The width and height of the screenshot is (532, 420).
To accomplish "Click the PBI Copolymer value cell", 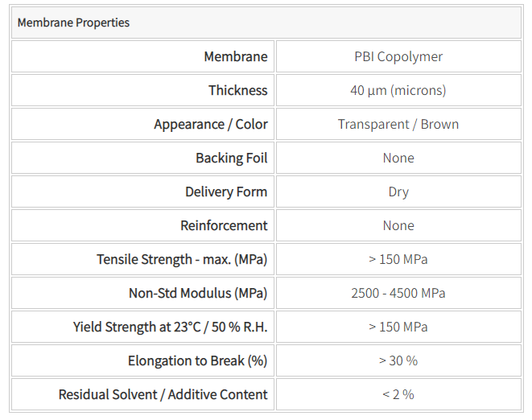I will 398,56.
